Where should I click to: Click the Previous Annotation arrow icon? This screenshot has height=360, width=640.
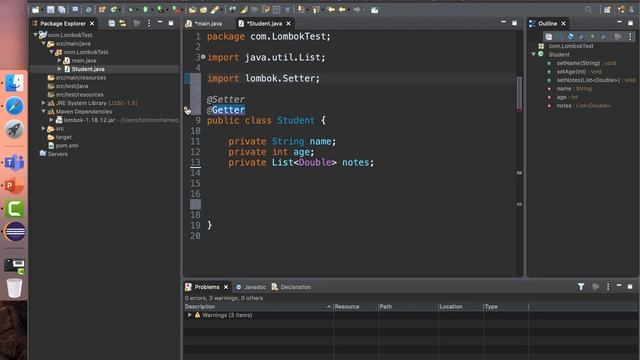click(316, 9)
